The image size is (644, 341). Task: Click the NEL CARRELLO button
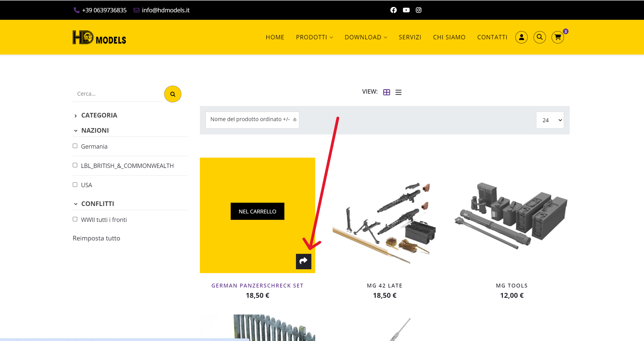[257, 211]
